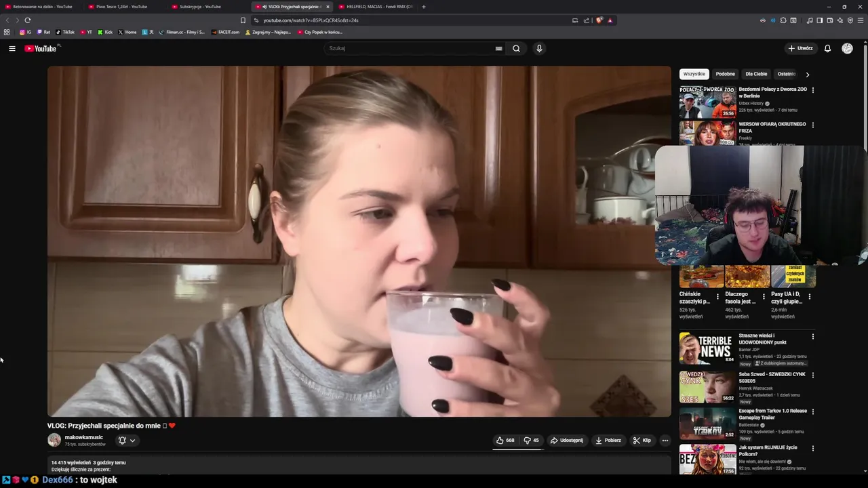Click the Pobierz download button
Screen dimensions: 868x488
click(x=608, y=441)
